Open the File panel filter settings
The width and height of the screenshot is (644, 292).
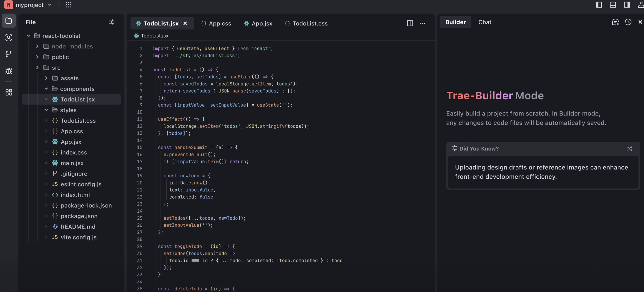[112, 22]
